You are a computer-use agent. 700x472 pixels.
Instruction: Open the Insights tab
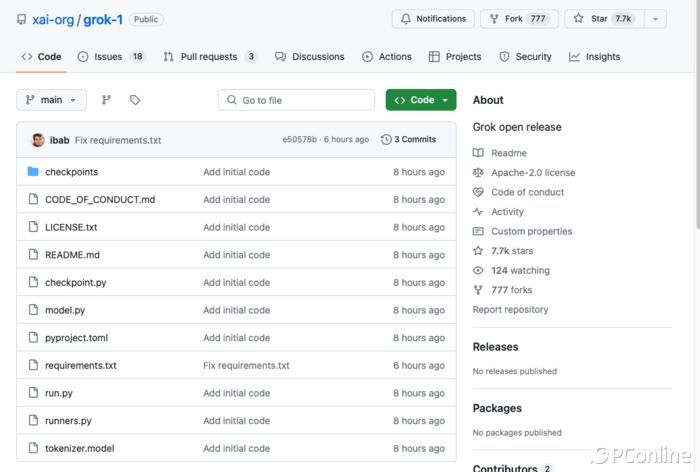tap(594, 57)
